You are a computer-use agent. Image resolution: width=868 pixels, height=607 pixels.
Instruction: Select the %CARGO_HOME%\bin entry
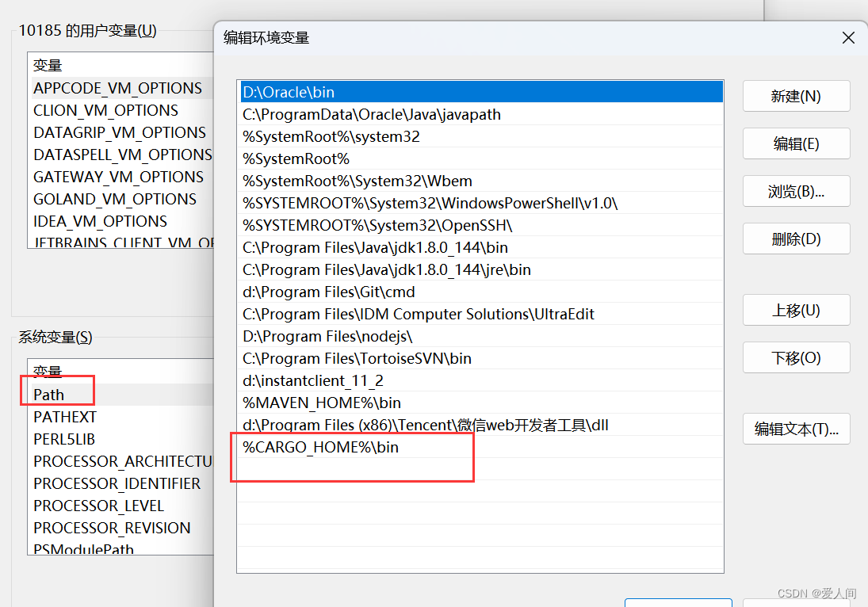click(481, 447)
